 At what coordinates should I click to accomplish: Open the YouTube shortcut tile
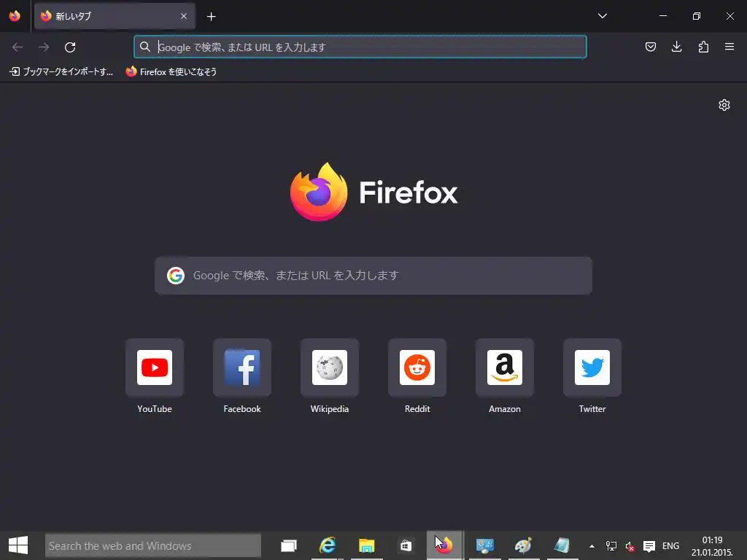pos(155,367)
